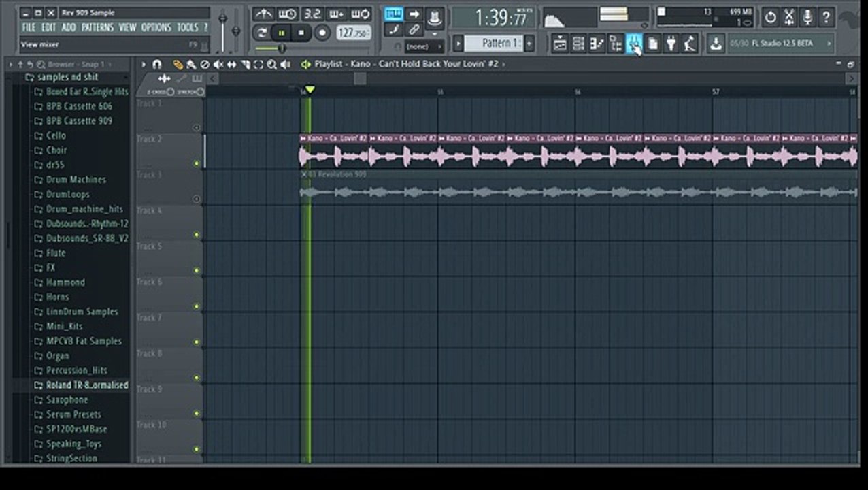Open the project picker page icon

[x=653, y=44]
